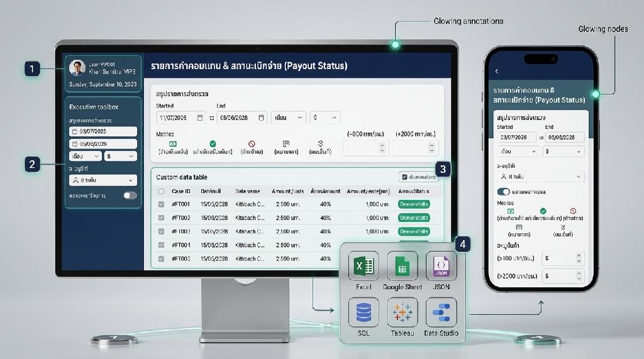
Task: Click the SQL database icon
Action: [364, 312]
